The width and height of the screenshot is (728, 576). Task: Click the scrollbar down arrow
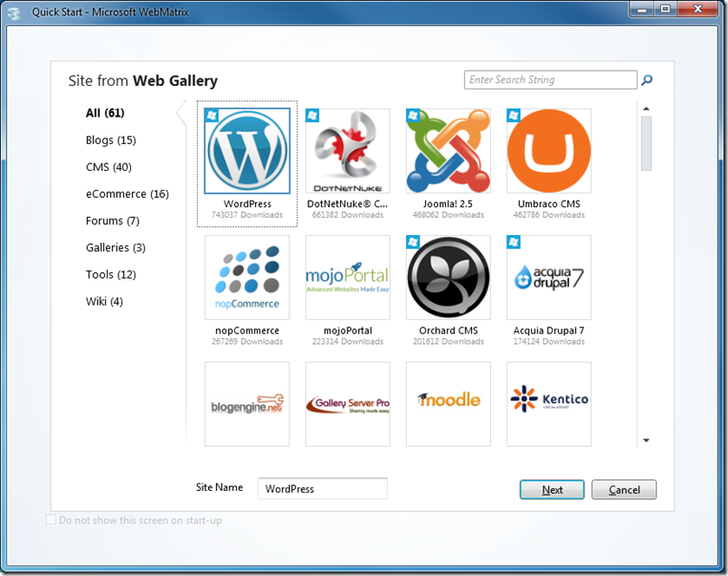click(x=647, y=440)
